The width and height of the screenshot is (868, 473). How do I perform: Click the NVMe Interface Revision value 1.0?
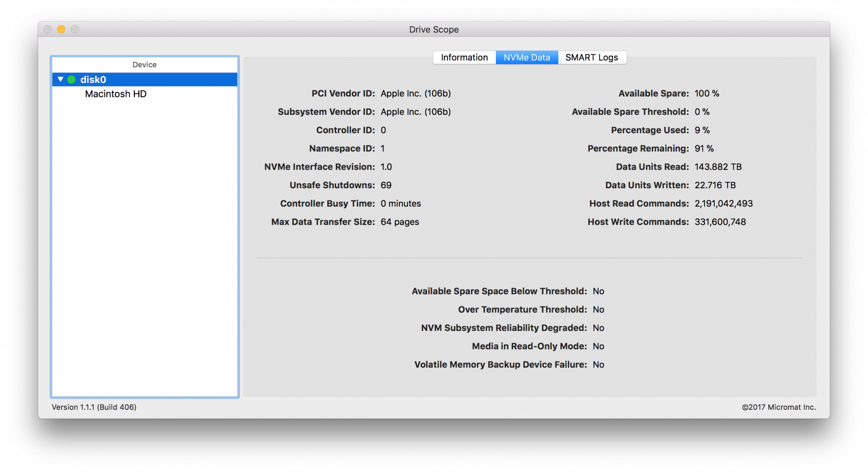point(386,167)
